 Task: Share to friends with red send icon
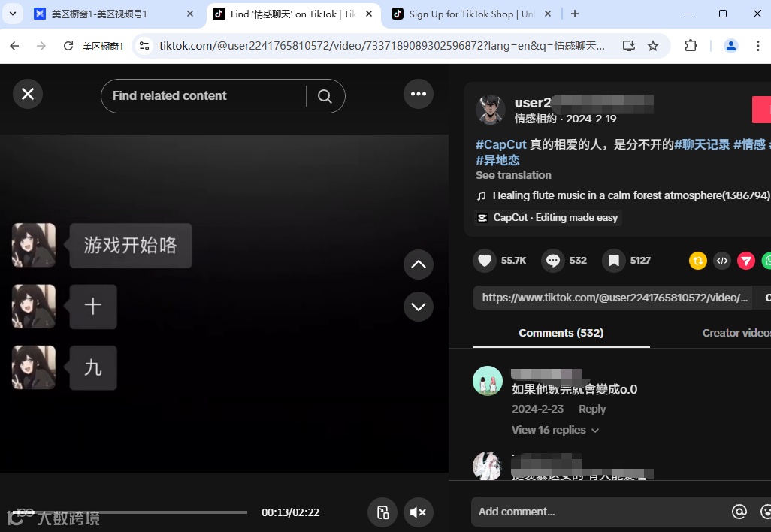[746, 261]
